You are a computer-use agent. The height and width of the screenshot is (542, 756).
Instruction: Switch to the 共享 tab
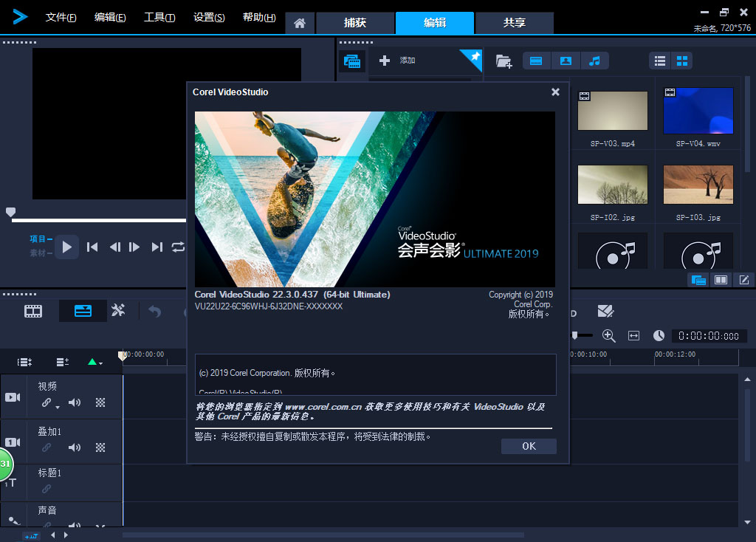[x=515, y=23]
